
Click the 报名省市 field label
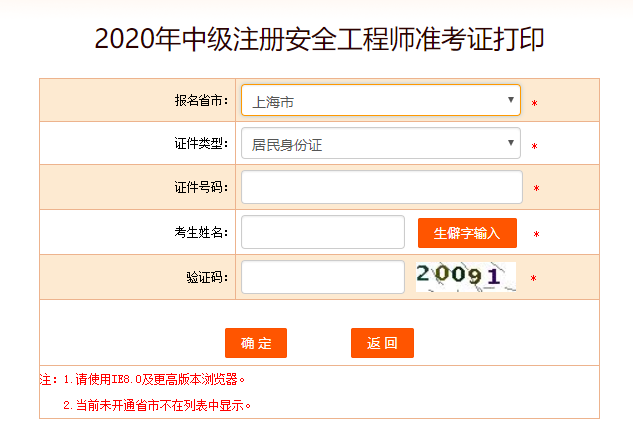pyautogui.click(x=201, y=101)
